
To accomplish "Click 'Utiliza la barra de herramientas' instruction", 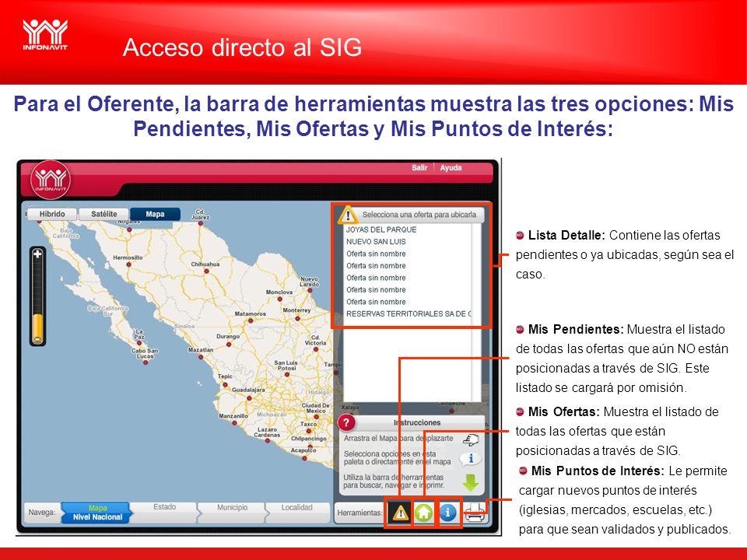I will [x=394, y=481].
